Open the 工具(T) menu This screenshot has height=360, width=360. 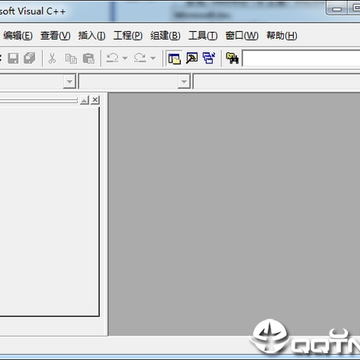203,36
